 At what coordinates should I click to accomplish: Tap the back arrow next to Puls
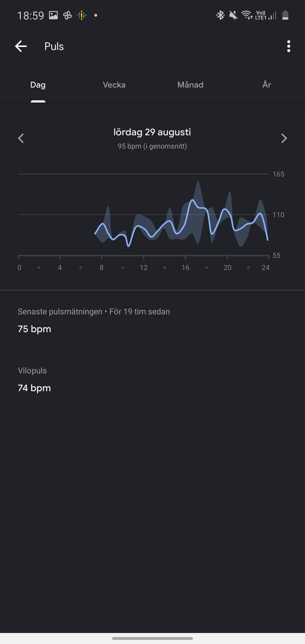coord(21,46)
